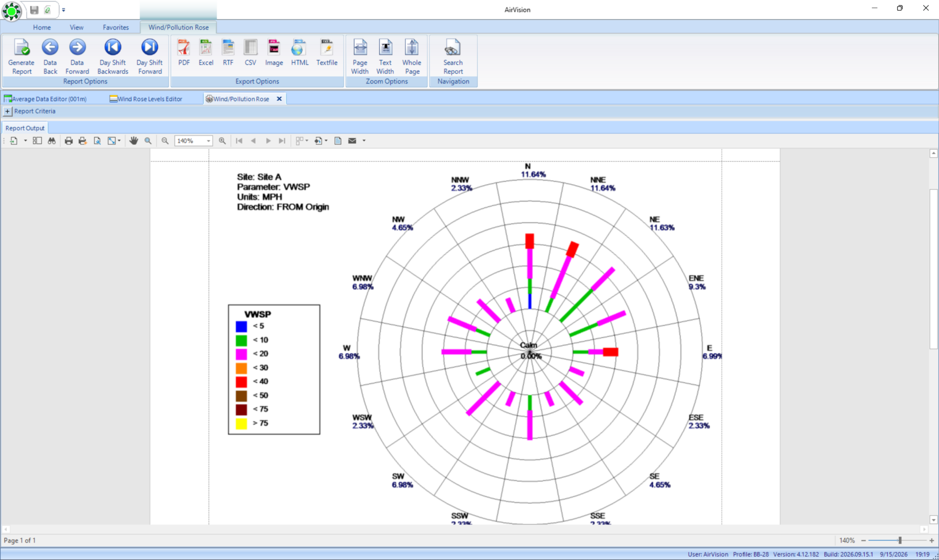Click the watermark page icon
The image size is (939, 560).
tap(338, 141)
